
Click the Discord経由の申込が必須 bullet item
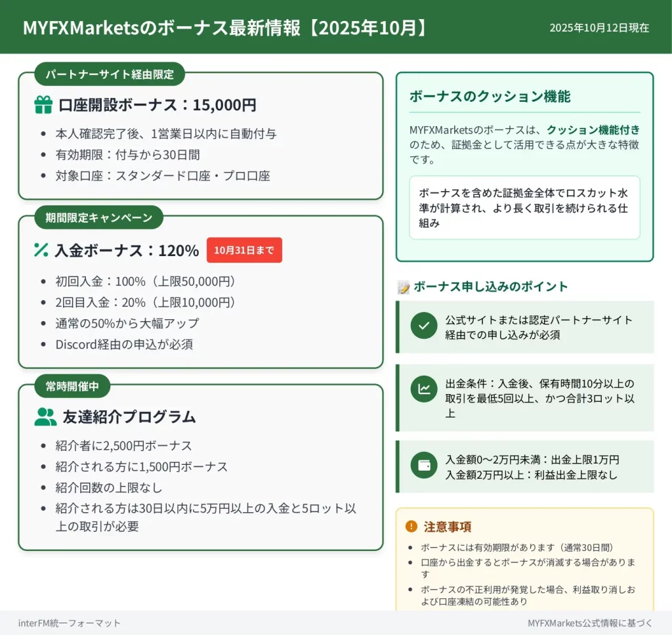click(124, 344)
